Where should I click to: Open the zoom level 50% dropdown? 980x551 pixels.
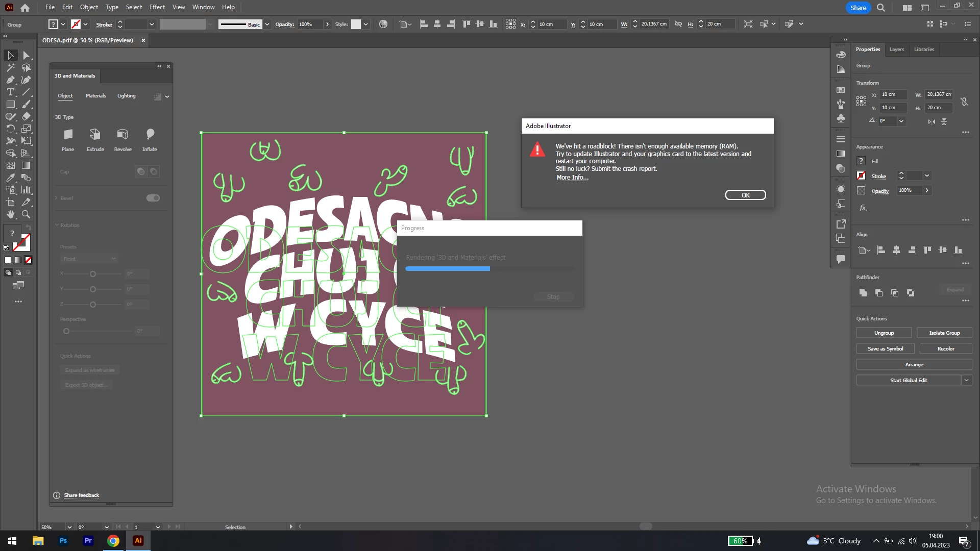(69, 527)
